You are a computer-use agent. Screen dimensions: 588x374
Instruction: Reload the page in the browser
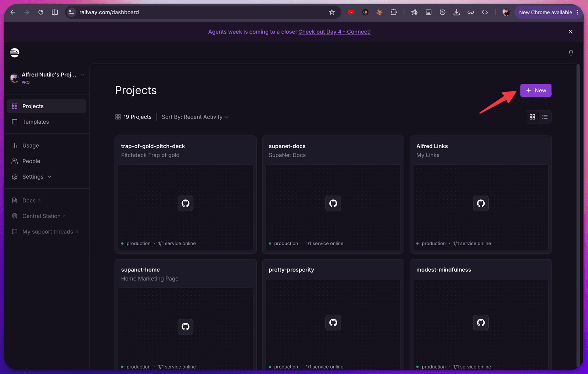41,12
